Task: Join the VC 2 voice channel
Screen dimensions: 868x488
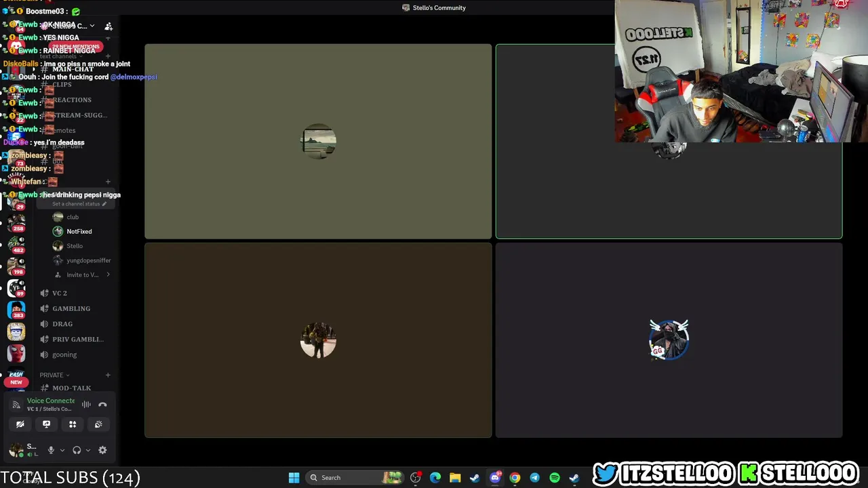Action: [75, 293]
